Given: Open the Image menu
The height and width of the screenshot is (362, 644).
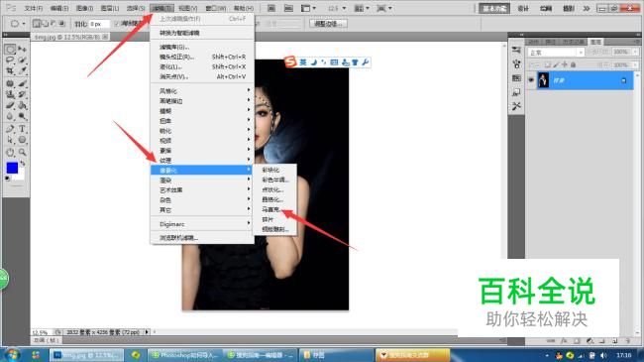Looking at the screenshot, I should coord(84,8).
